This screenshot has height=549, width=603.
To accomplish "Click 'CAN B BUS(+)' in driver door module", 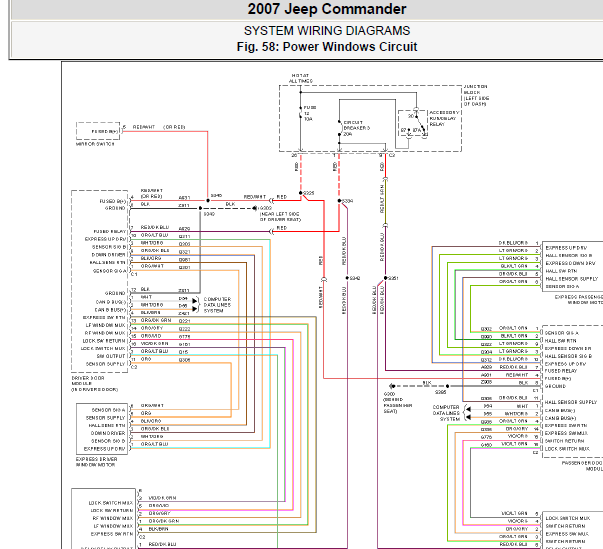I will click(110, 310).
